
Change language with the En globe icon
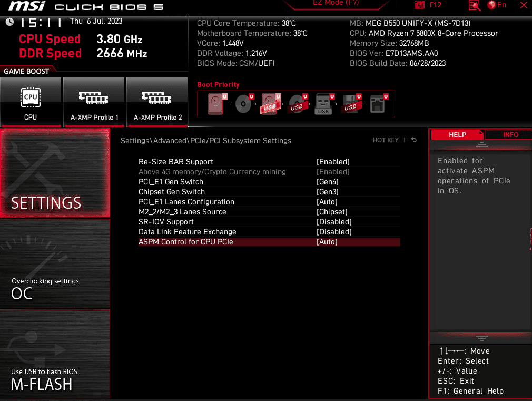coord(496,5)
